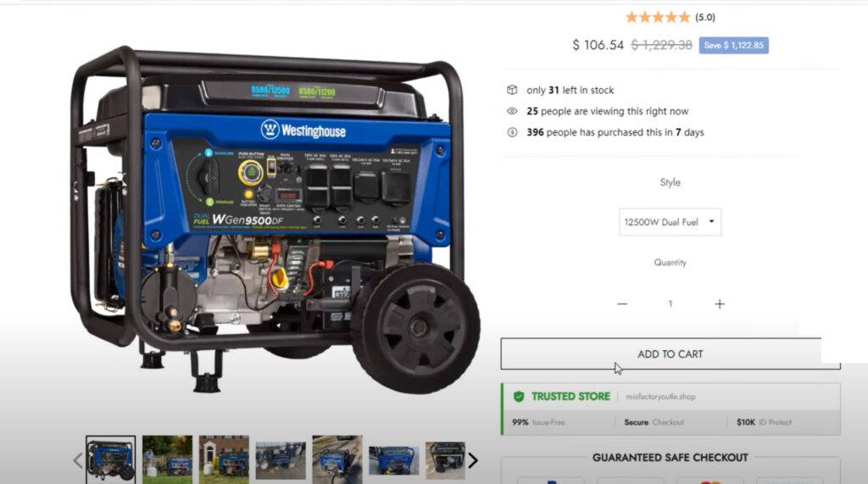
Task: Click the Save $1,122.85 badge
Action: tap(733, 46)
